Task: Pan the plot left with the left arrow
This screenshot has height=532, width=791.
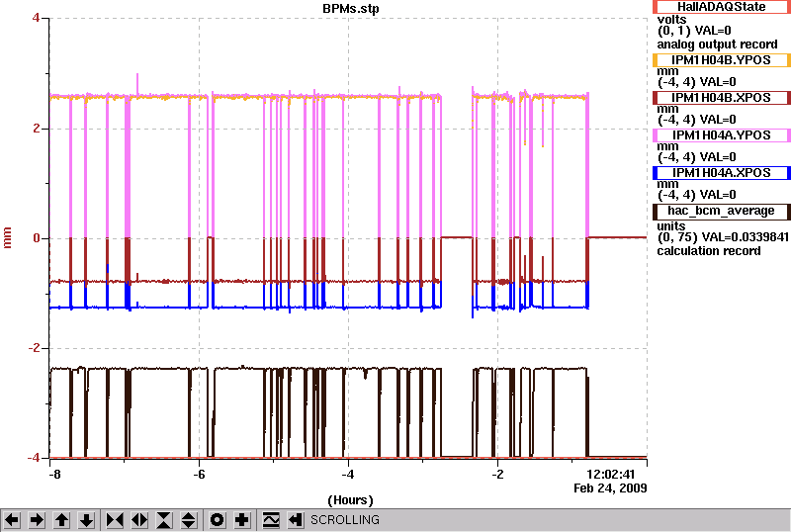Action: (12, 519)
